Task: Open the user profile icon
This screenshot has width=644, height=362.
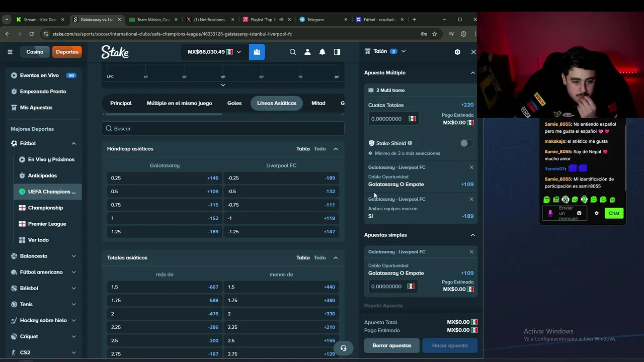Action: pos(307,52)
